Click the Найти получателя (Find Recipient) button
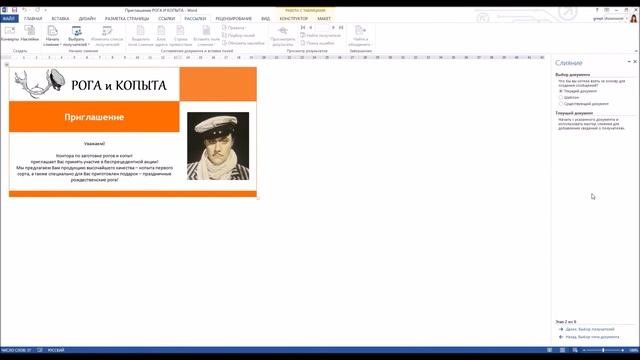The image size is (640, 360). click(x=320, y=36)
